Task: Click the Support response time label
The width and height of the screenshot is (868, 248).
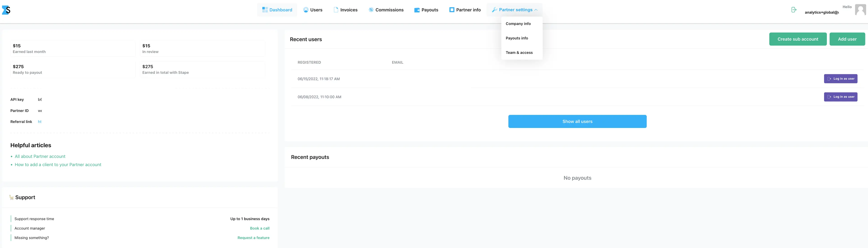Action: pyautogui.click(x=34, y=219)
